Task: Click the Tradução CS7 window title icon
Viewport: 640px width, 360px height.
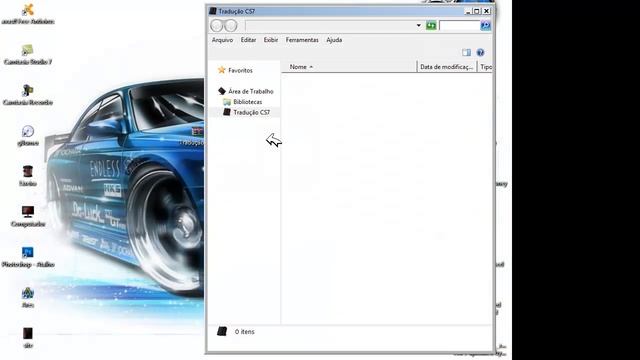Action: [213, 11]
